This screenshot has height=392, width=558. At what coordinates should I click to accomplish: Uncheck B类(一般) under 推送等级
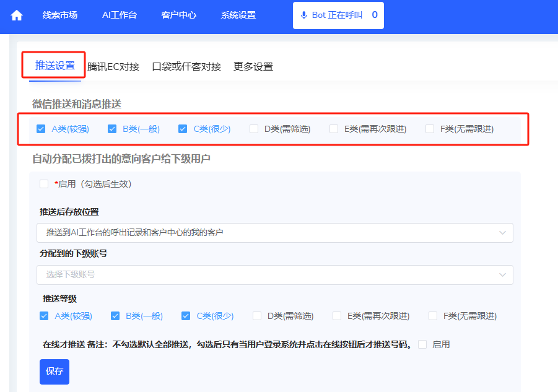[x=115, y=316]
